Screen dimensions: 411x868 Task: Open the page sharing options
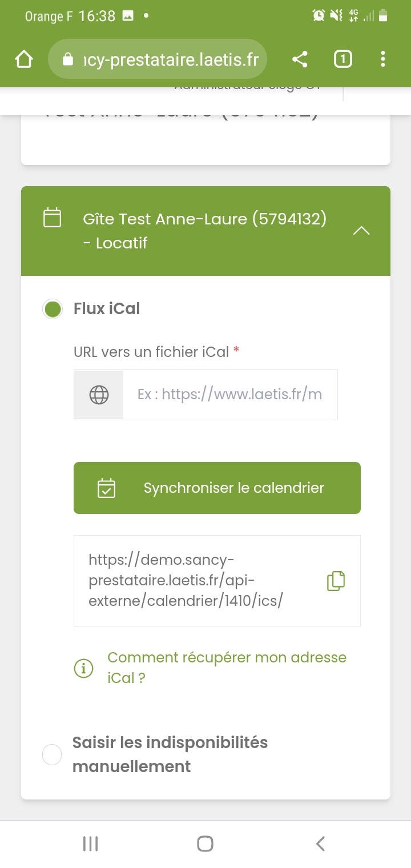pos(300,58)
